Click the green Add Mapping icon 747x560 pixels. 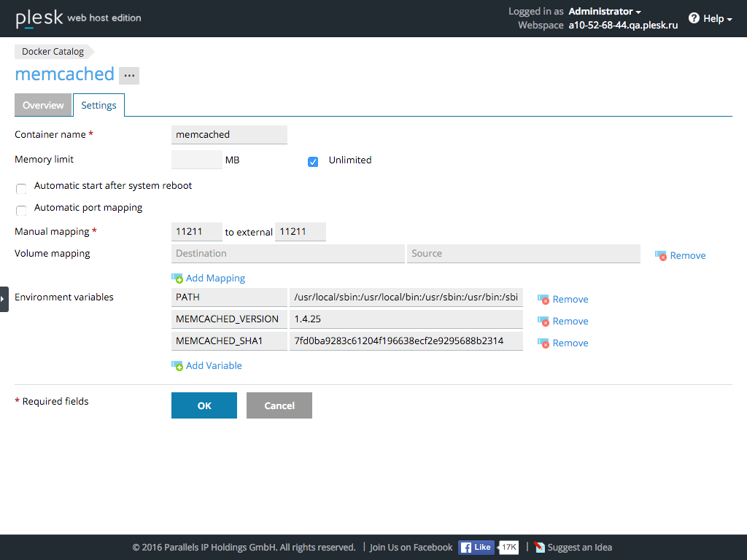click(x=178, y=278)
